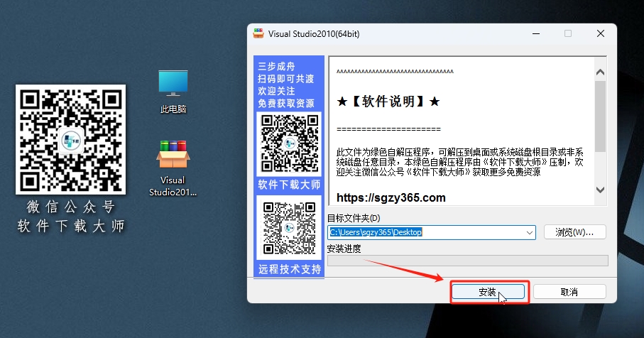Click the Visual Studio2010(64bit) window title
The image size is (644, 338).
(x=314, y=34)
